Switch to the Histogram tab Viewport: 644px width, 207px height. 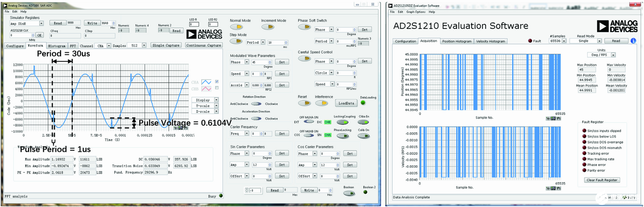point(56,46)
